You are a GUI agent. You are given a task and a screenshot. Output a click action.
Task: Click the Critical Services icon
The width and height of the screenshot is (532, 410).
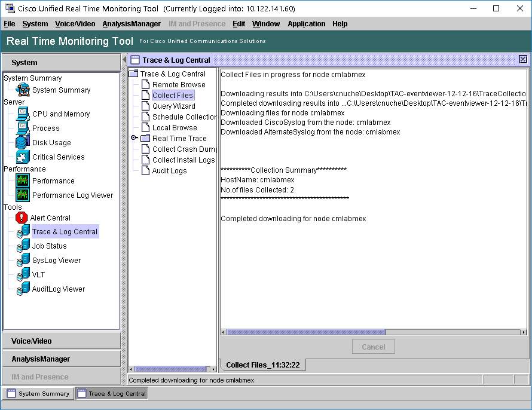click(x=23, y=157)
